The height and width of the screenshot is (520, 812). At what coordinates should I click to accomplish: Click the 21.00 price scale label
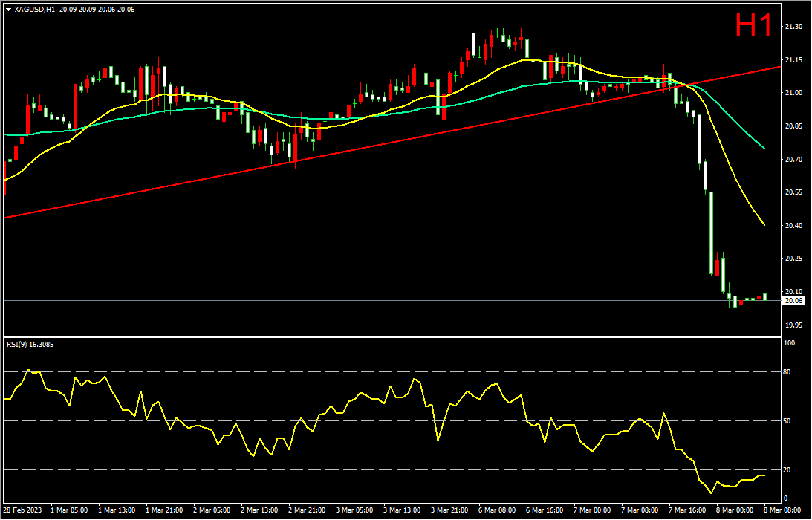click(794, 93)
